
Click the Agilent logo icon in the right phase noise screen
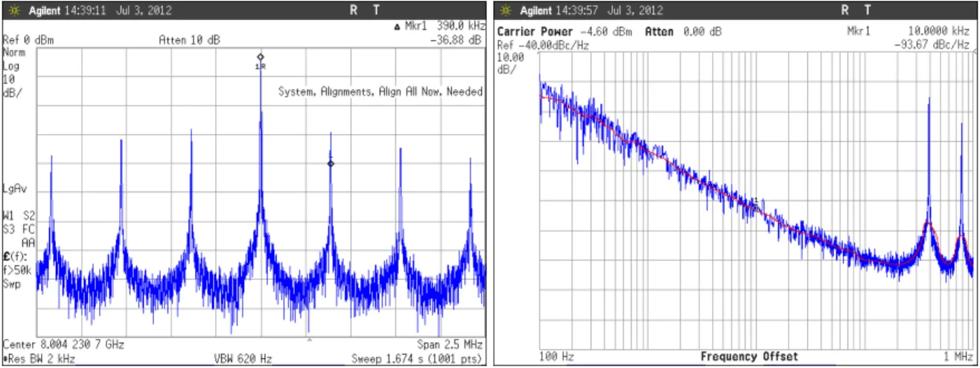point(506,10)
